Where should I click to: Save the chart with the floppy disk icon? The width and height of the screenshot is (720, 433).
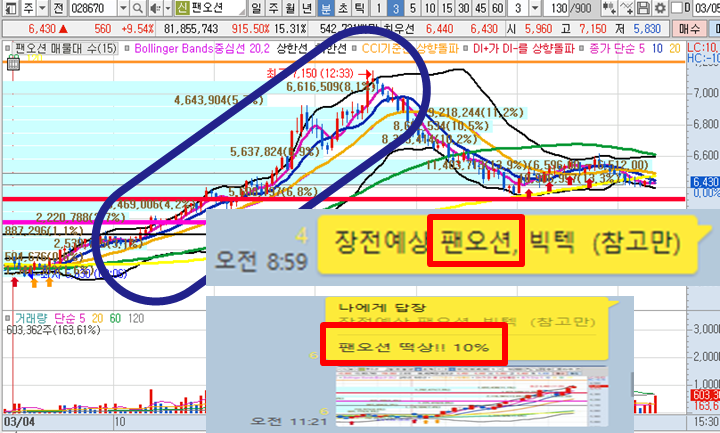tap(644, 8)
